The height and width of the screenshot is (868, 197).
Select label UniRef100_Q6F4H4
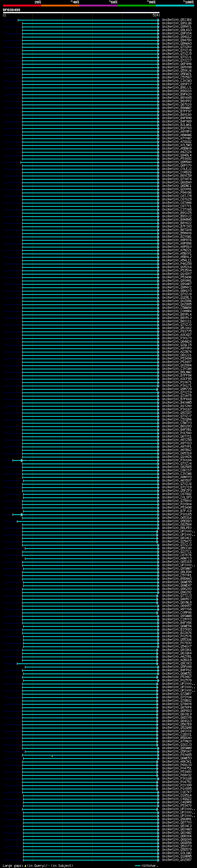click(x=177, y=64)
